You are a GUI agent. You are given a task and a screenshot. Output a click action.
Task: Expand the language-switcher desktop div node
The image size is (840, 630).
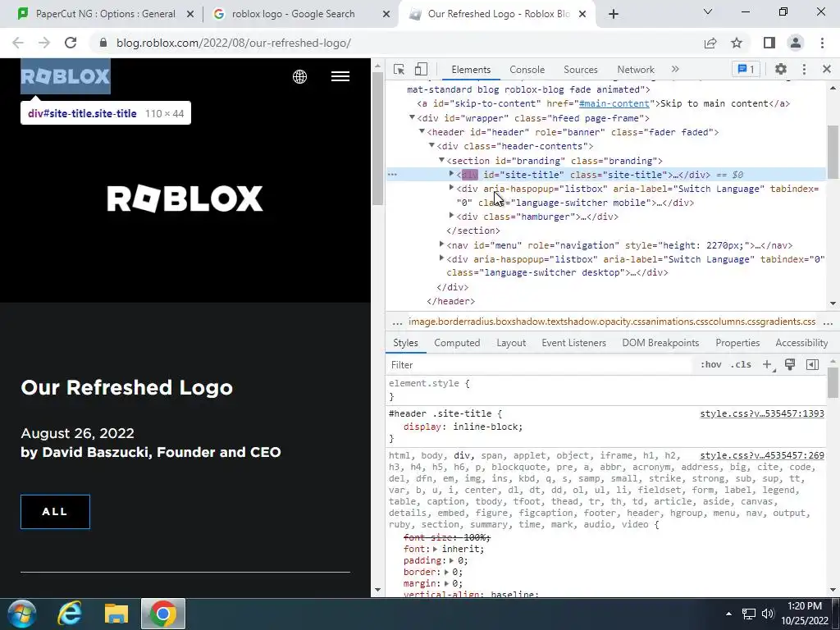442,258
